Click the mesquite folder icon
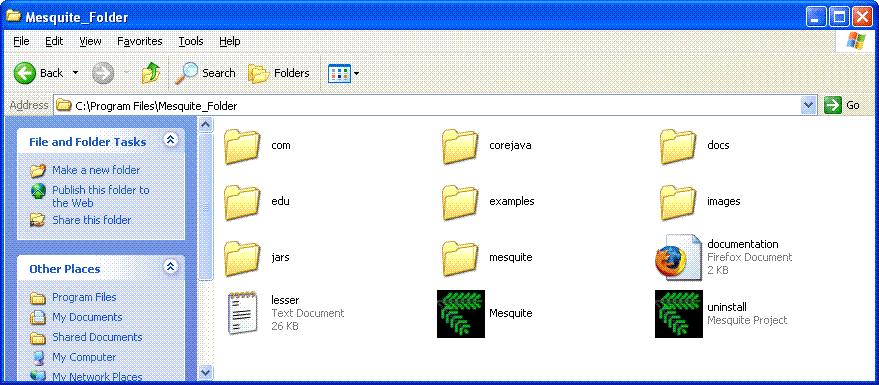 [x=460, y=258]
